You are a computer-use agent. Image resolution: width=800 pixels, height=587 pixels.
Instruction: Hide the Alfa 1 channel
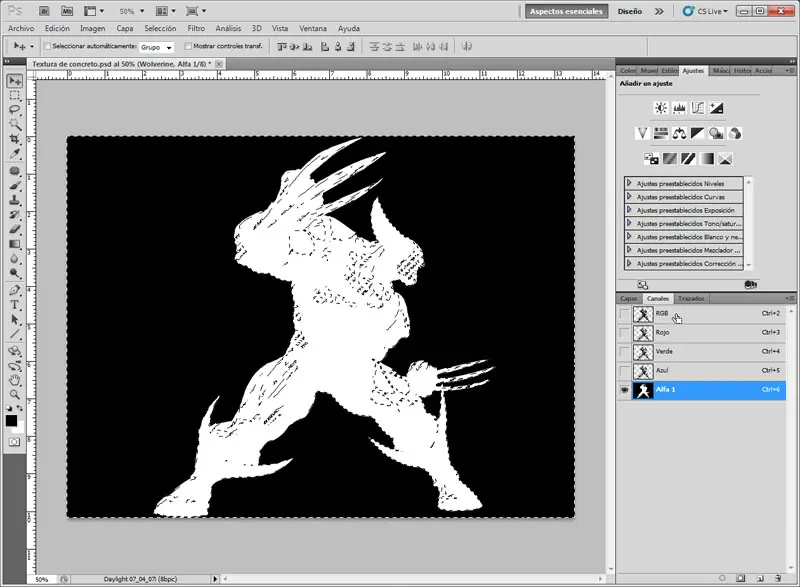[624, 390]
